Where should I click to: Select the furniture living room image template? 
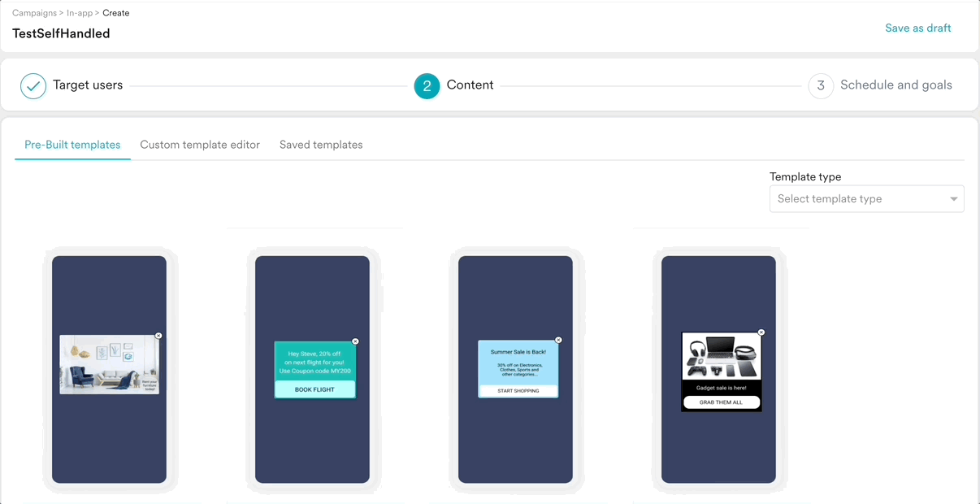click(x=109, y=364)
